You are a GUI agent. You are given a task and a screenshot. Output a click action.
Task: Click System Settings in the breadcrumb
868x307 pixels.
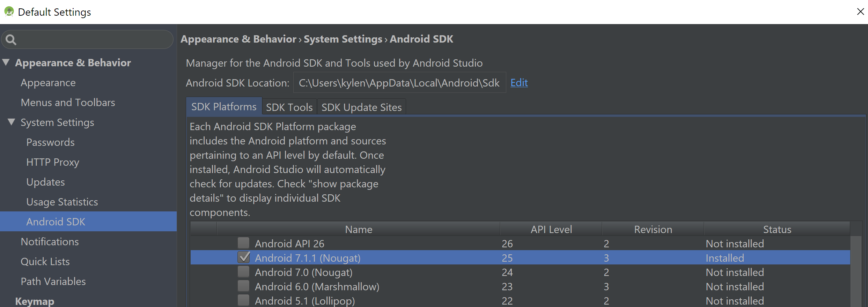343,39
